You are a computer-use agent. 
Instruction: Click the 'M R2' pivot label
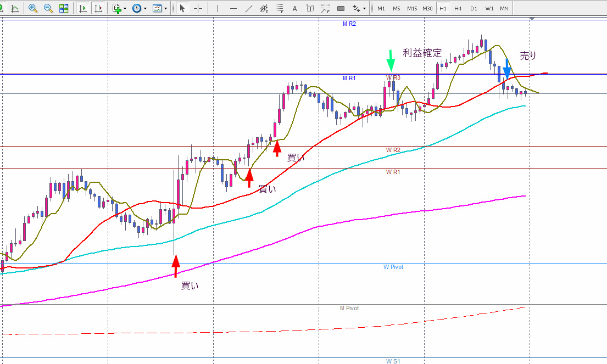pos(349,24)
